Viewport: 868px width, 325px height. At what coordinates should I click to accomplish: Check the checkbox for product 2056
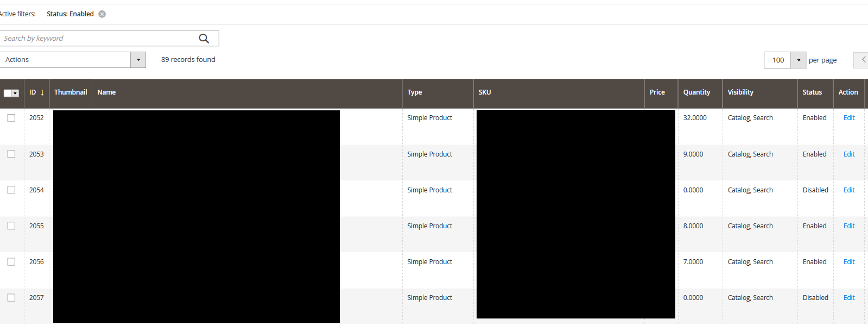[11, 261]
